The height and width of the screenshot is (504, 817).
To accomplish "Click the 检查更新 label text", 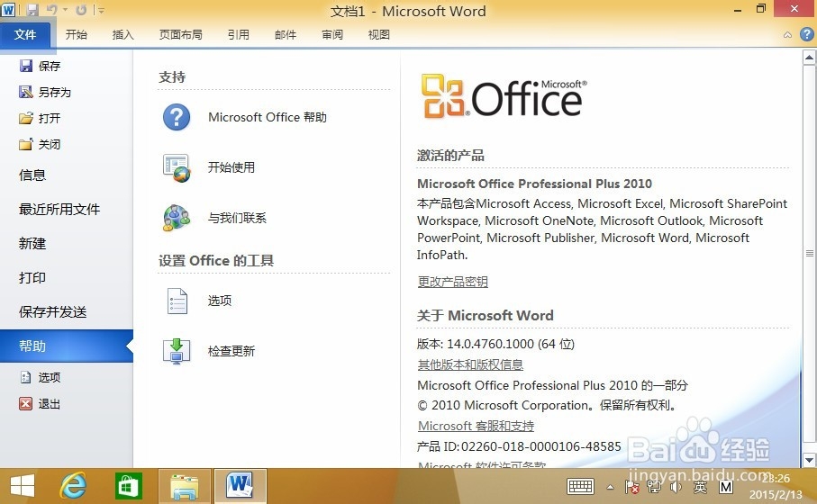I will (231, 351).
